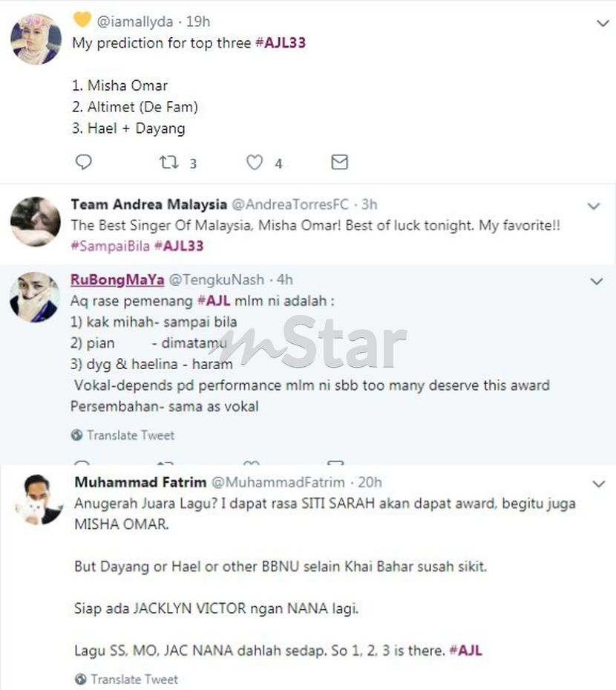The height and width of the screenshot is (690, 616).
Task: Open #AJL33 hashtag in first tweet
Action: [x=281, y=42]
